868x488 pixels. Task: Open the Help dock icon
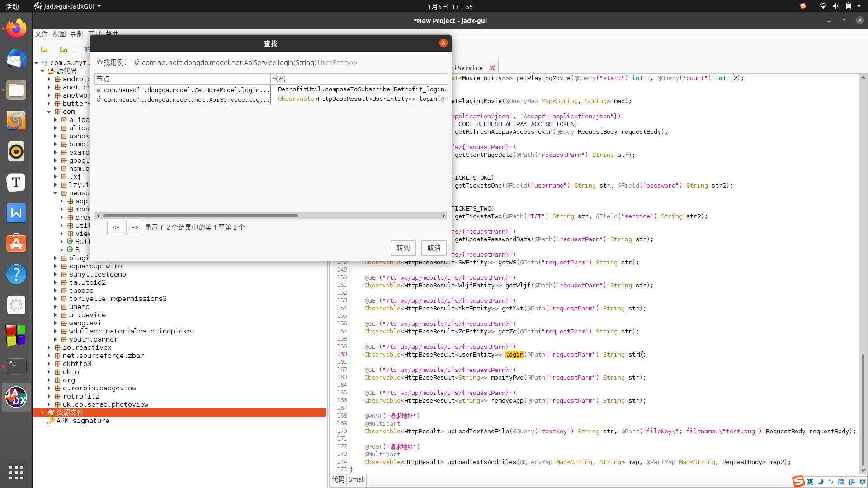click(x=16, y=274)
